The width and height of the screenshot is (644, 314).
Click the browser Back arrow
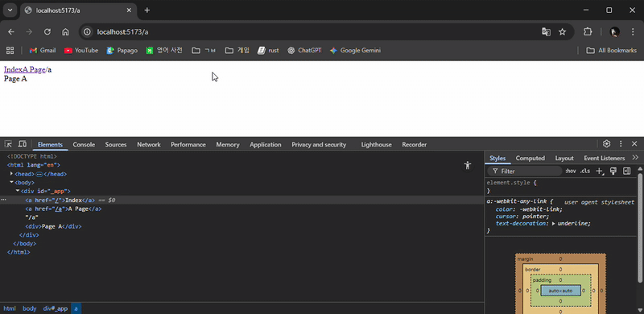coord(11,32)
